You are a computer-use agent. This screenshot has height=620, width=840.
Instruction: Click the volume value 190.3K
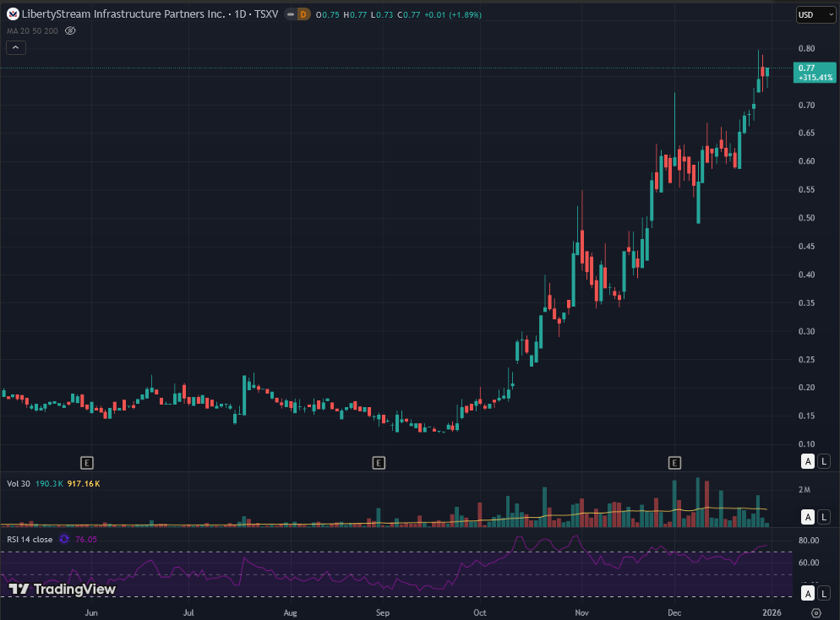[49, 483]
